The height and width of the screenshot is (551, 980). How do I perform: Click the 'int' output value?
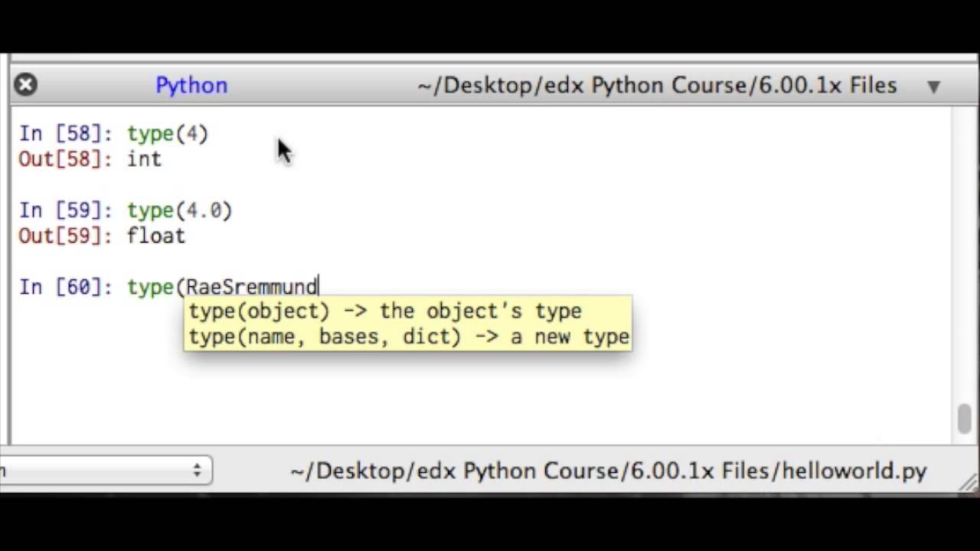pyautogui.click(x=144, y=159)
